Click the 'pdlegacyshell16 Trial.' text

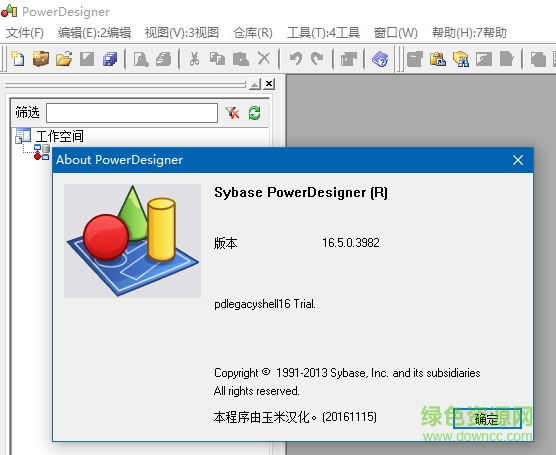[265, 304]
